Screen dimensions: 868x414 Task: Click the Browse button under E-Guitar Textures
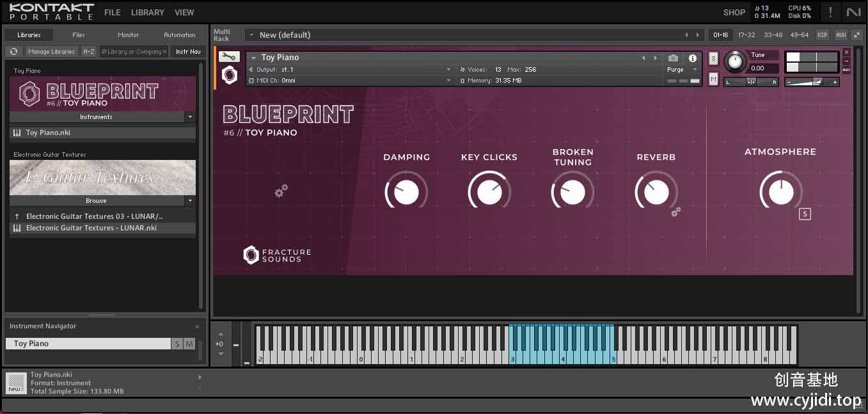97,201
